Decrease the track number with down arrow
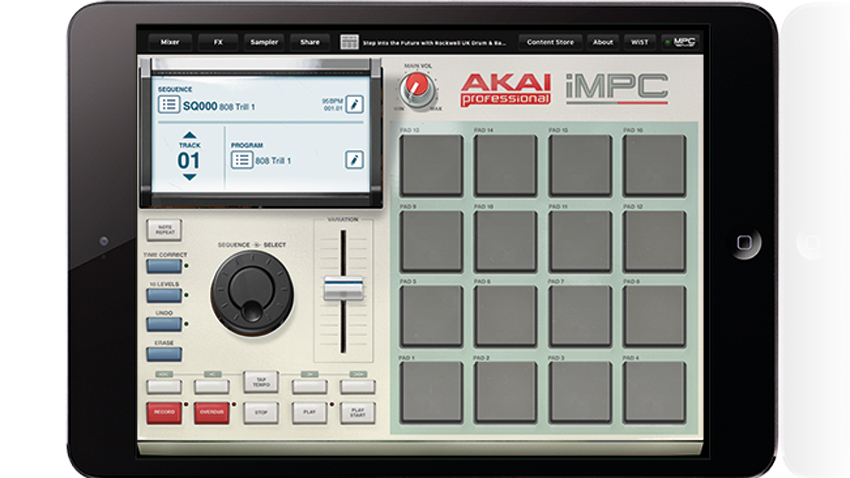 point(189,177)
